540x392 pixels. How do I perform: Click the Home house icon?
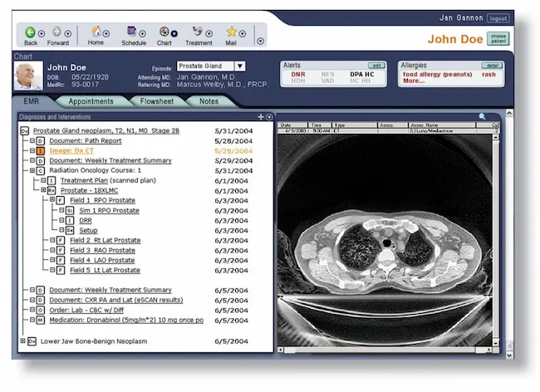[96, 32]
